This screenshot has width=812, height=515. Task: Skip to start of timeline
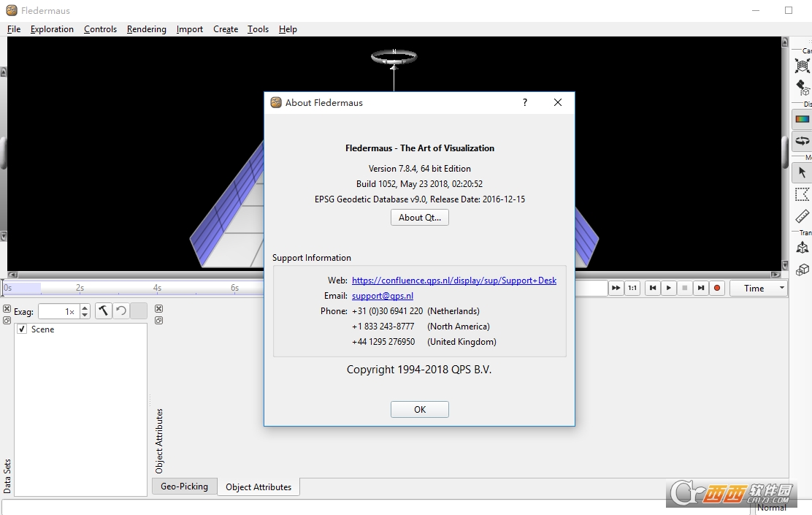pyautogui.click(x=653, y=288)
